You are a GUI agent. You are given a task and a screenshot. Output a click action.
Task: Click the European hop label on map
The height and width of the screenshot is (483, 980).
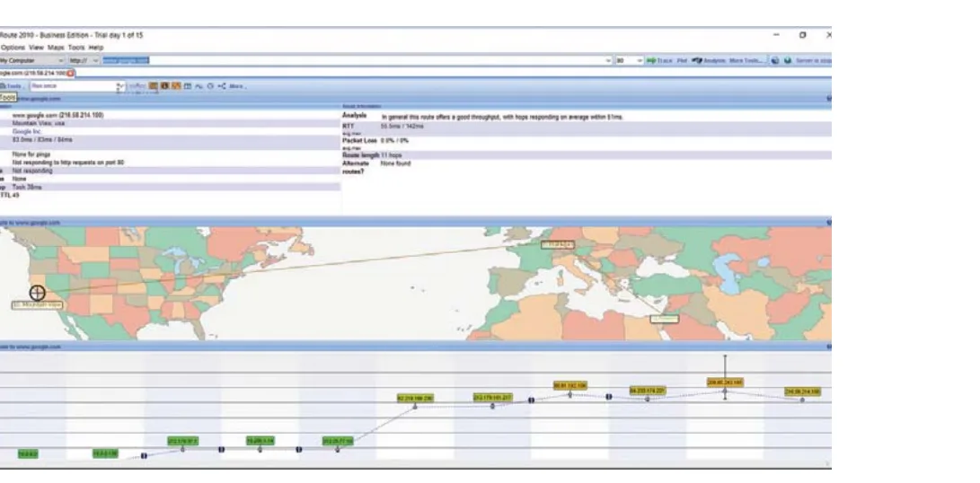(x=558, y=244)
